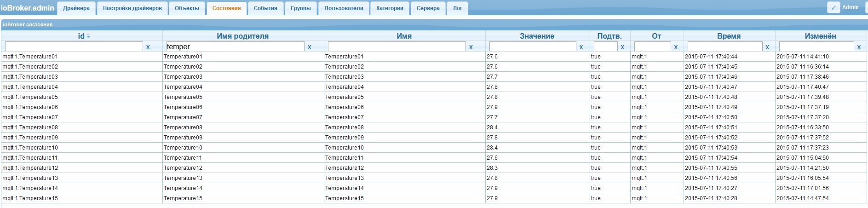Clear the Подтв. filter with x
868x208 pixels.
click(x=622, y=47)
